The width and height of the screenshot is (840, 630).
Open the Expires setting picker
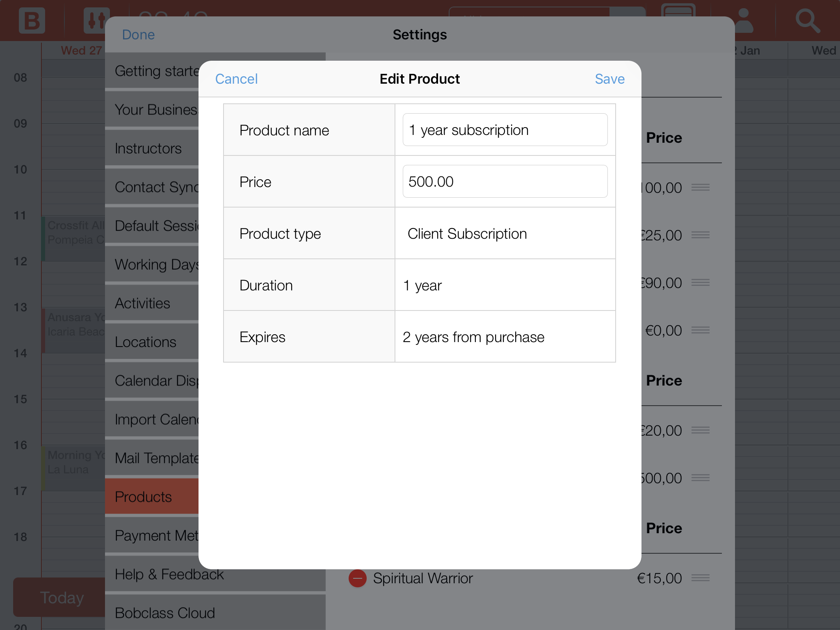(x=504, y=337)
